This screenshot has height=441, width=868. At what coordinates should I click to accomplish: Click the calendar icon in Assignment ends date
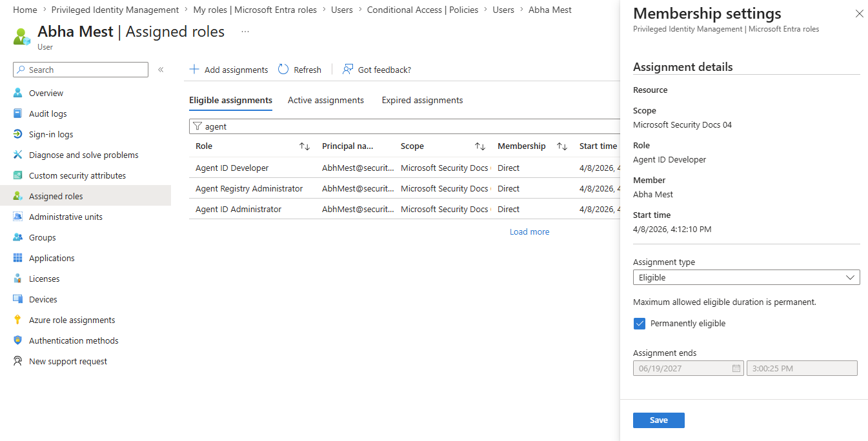coord(736,368)
